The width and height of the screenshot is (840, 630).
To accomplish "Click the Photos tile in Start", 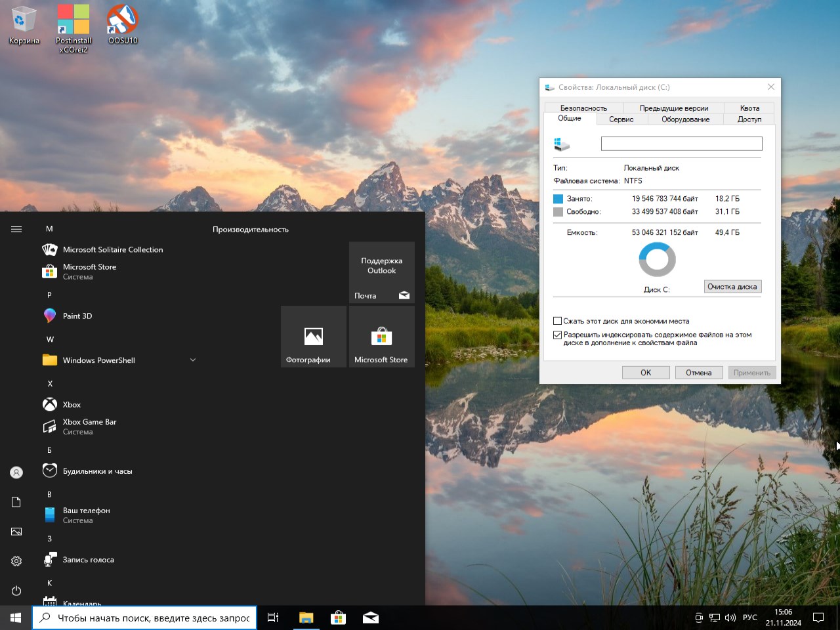I will pos(314,337).
